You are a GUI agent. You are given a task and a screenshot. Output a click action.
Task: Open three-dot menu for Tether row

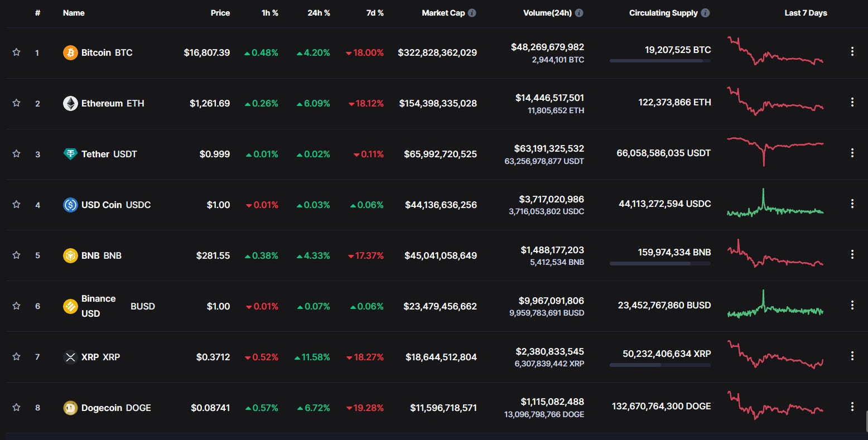852,153
